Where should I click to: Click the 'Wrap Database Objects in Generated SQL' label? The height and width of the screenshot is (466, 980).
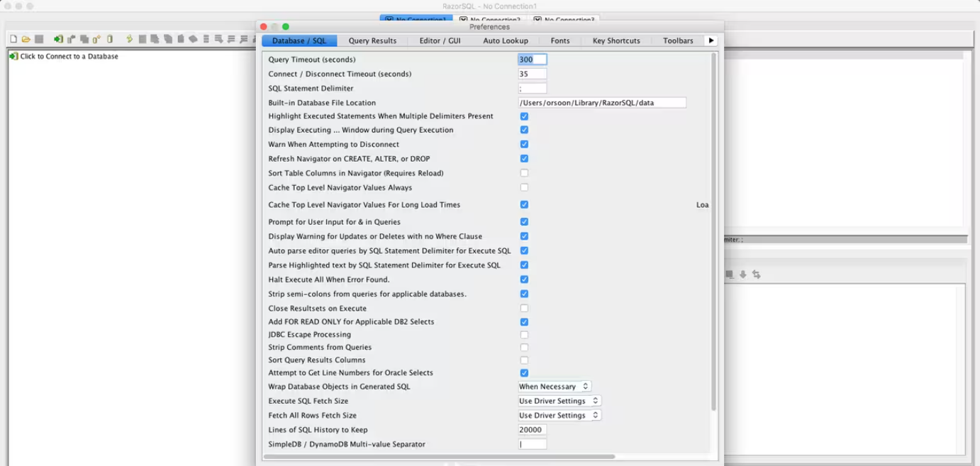coord(339,387)
